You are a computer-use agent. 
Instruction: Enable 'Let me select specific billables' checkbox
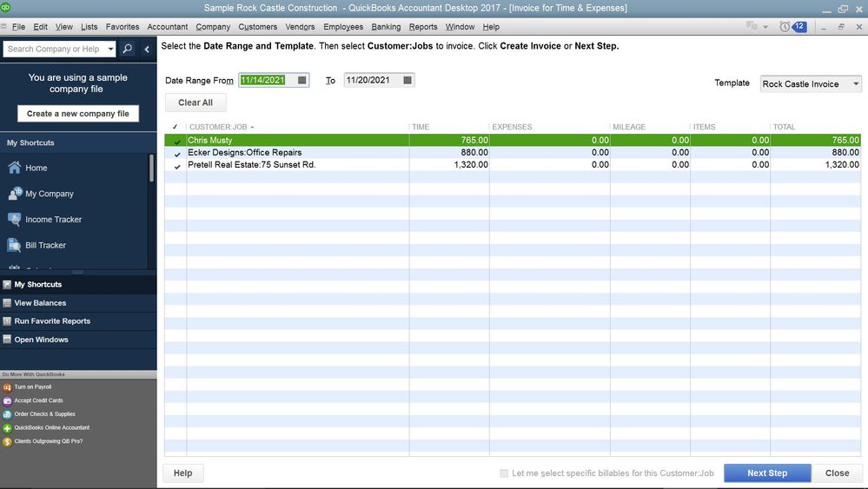(504, 473)
